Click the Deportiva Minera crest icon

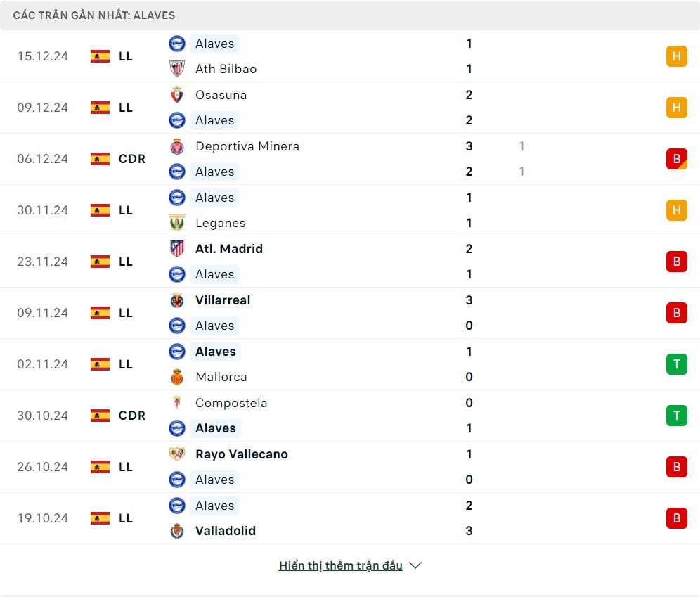coord(177,146)
